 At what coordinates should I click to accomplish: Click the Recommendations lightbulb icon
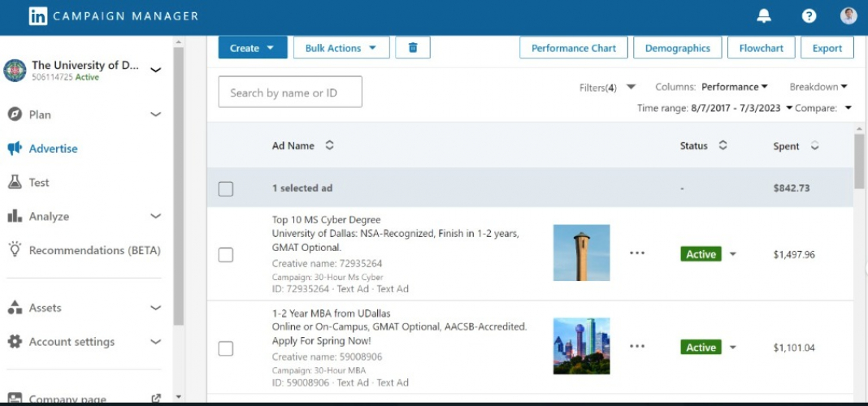point(15,249)
